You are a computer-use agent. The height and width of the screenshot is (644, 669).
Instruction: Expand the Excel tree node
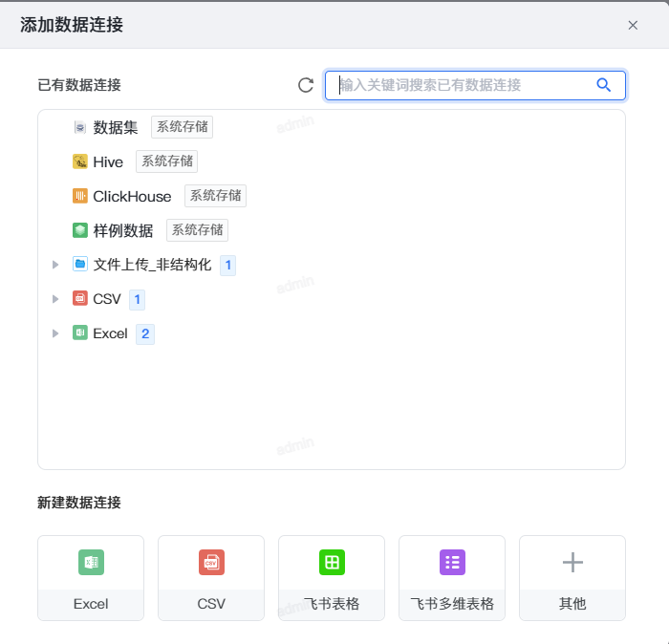point(56,333)
